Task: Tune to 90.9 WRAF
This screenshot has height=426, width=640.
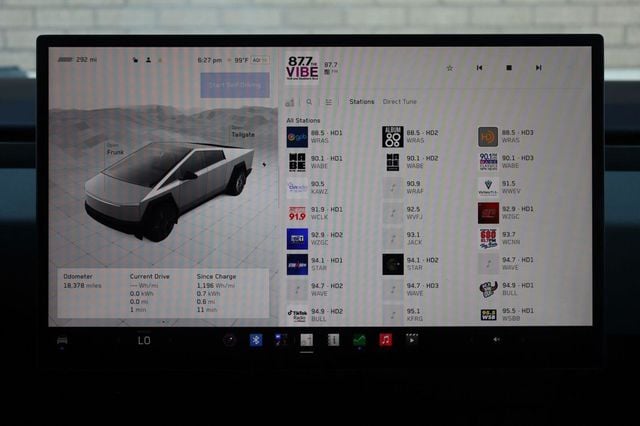Action: click(403, 188)
